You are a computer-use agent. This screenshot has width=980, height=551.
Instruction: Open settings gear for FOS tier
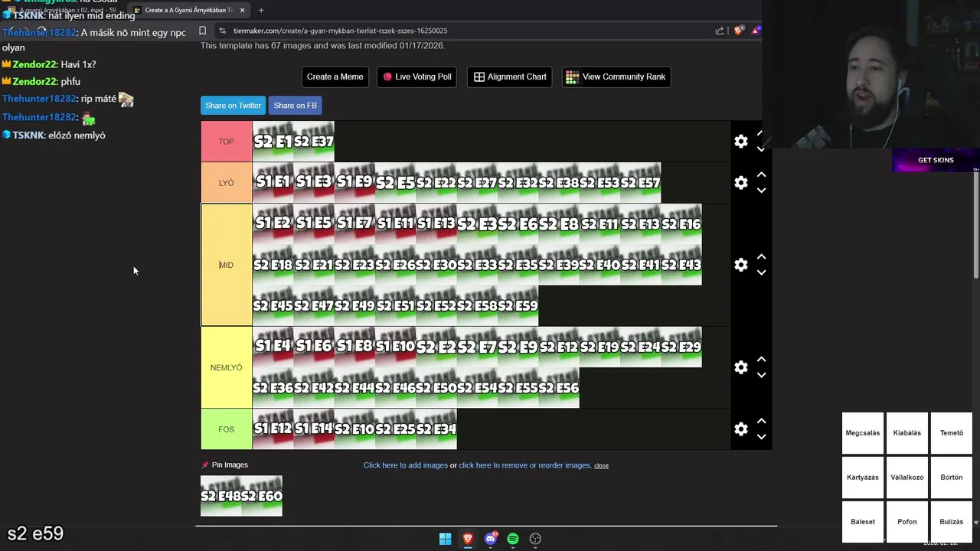[x=740, y=429]
